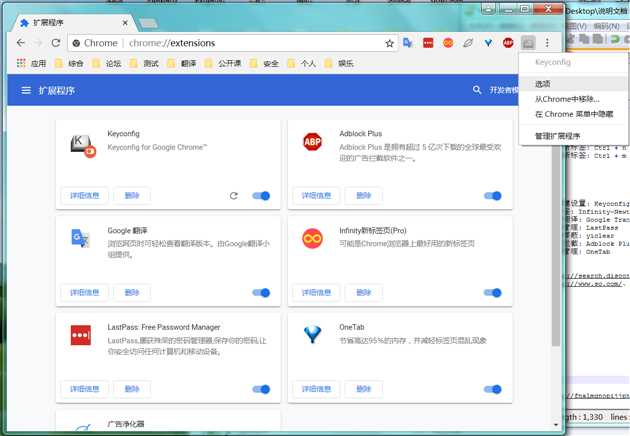This screenshot has height=436, width=630.
Task: Click the browser back arrow
Action: [x=21, y=43]
